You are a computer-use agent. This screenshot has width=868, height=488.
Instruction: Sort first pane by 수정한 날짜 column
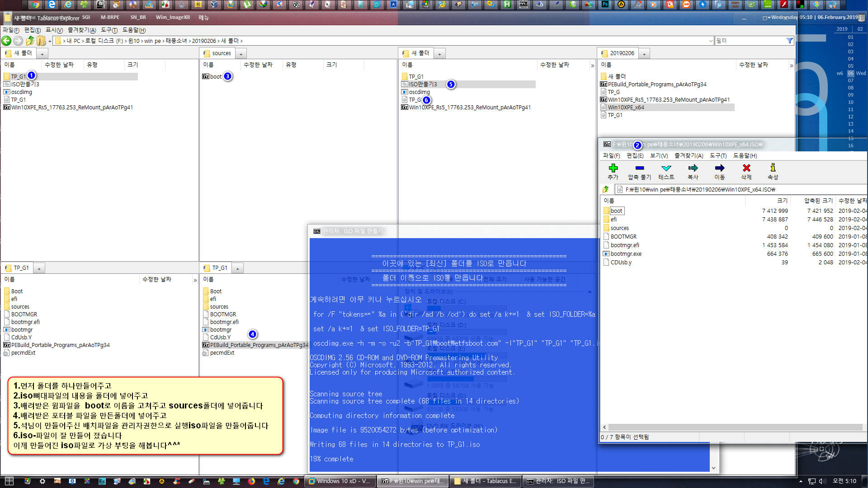pyautogui.click(x=59, y=65)
